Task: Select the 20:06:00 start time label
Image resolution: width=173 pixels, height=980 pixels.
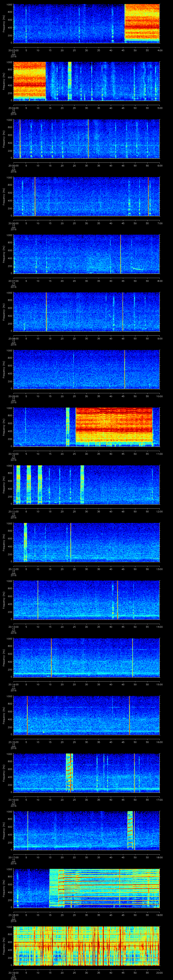Action: click(13, 223)
